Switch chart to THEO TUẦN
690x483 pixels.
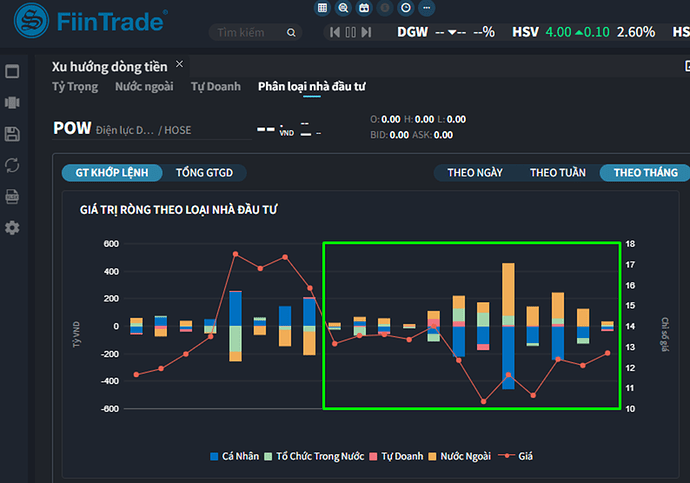[x=558, y=172]
